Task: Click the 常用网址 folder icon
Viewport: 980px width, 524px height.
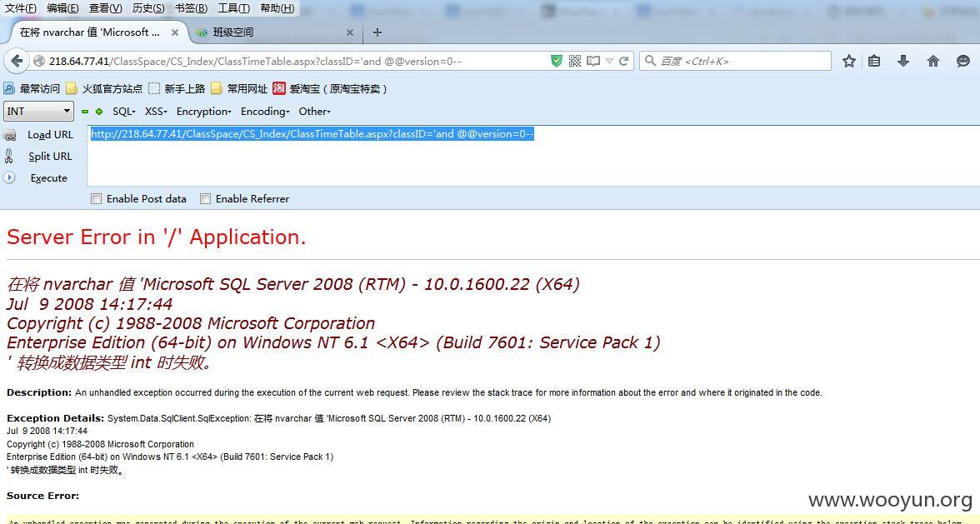Action: click(217, 88)
